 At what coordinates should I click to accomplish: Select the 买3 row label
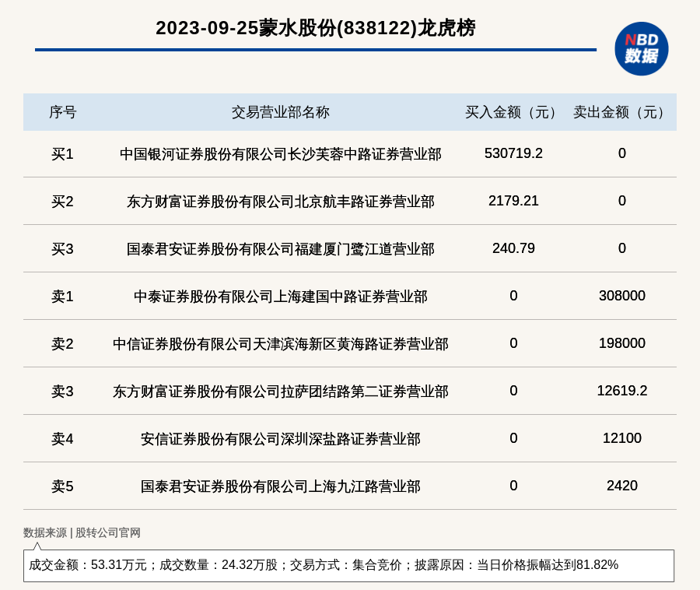click(62, 249)
